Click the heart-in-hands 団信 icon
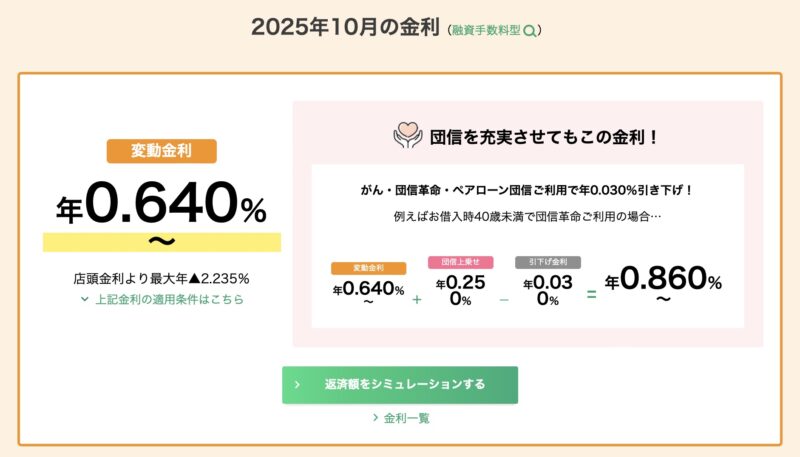Viewport: 800px width, 457px height. pos(406,136)
